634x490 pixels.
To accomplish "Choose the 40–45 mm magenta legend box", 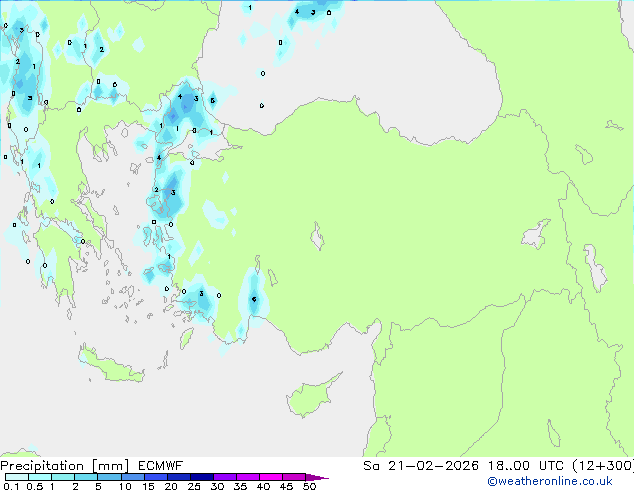I will (x=271, y=477).
